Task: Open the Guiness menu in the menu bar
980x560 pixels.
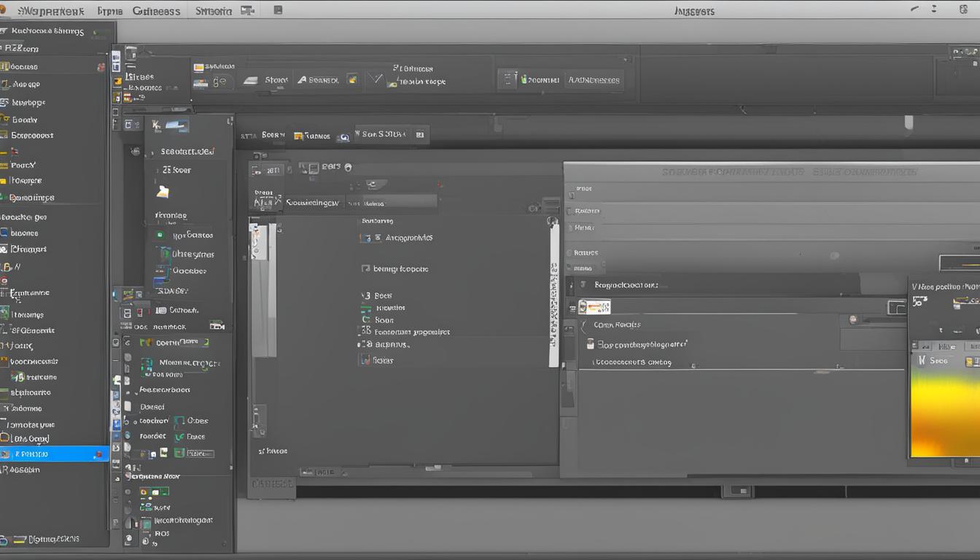Action: [155, 10]
